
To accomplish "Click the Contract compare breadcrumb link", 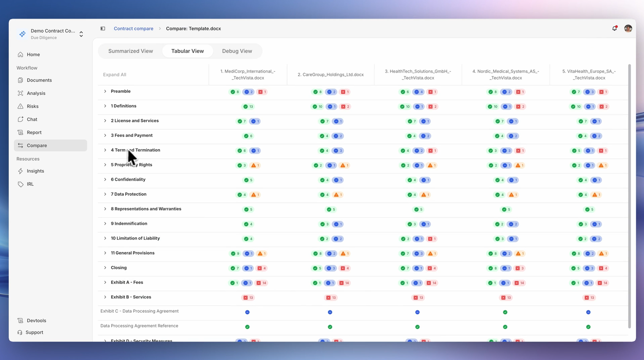I will [x=133, y=28].
